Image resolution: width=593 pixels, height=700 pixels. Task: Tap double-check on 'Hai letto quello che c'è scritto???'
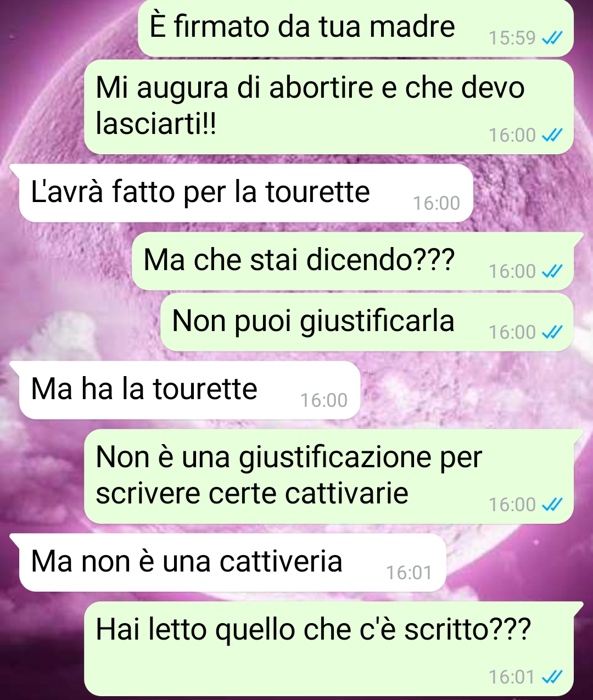(x=552, y=677)
